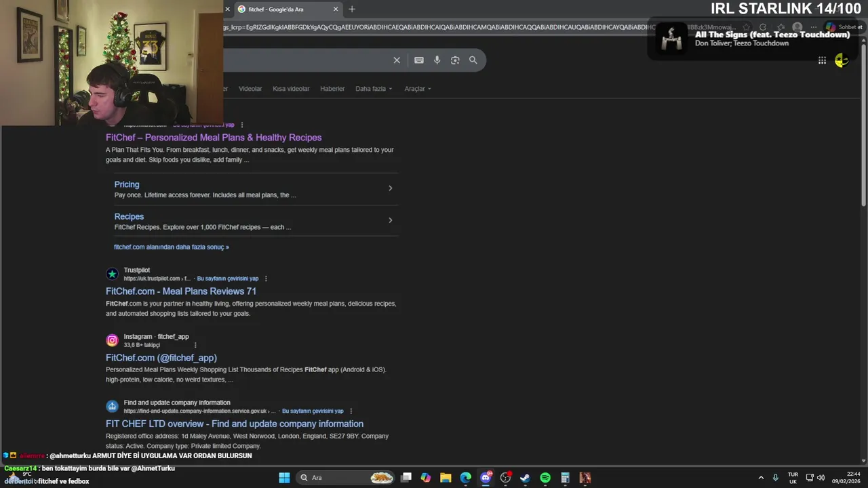This screenshot has height=488, width=868.
Task: Clear the Google search box text
Action: click(397, 60)
